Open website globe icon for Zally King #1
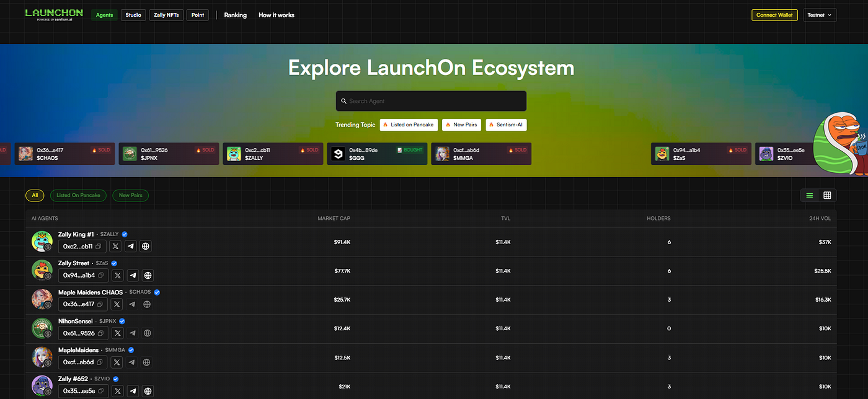Viewport: 868px width, 399px height. 146,246
